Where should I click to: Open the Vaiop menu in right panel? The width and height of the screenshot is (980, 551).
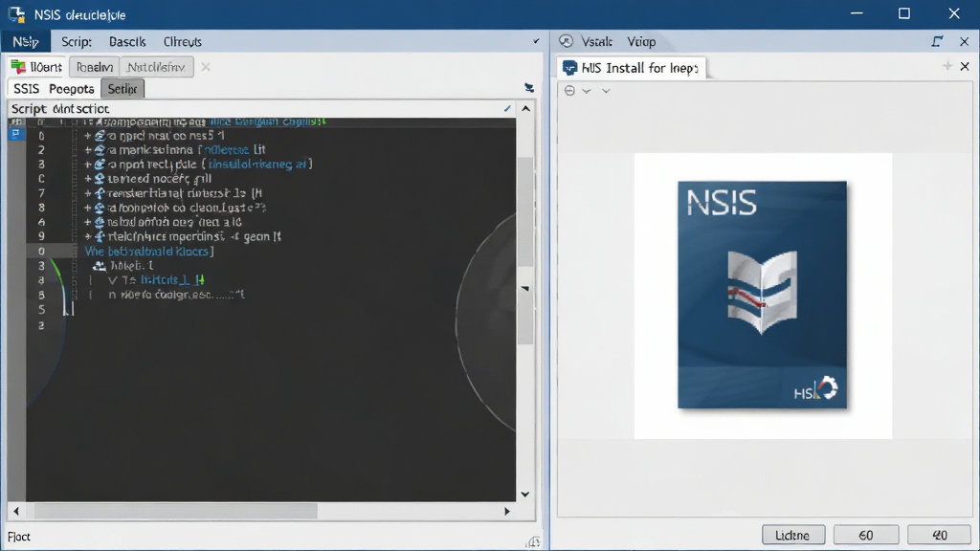[x=641, y=42]
